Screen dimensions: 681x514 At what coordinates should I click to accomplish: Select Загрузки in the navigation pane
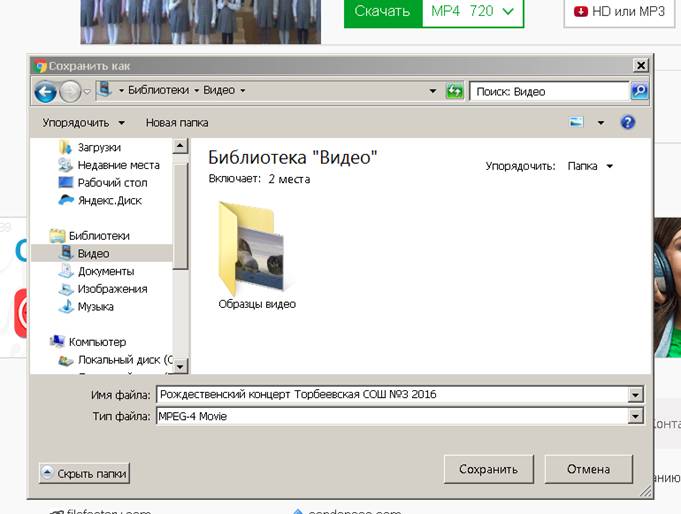tap(99, 148)
